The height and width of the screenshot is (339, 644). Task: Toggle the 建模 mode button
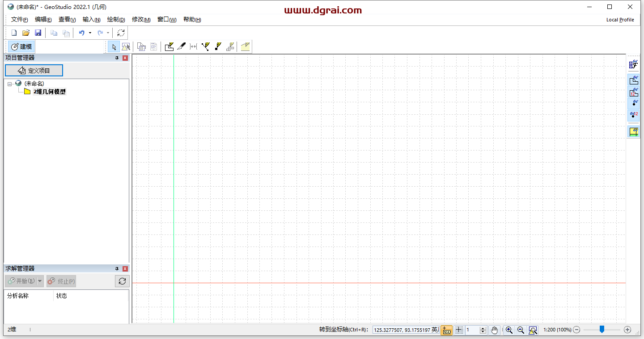click(x=21, y=46)
